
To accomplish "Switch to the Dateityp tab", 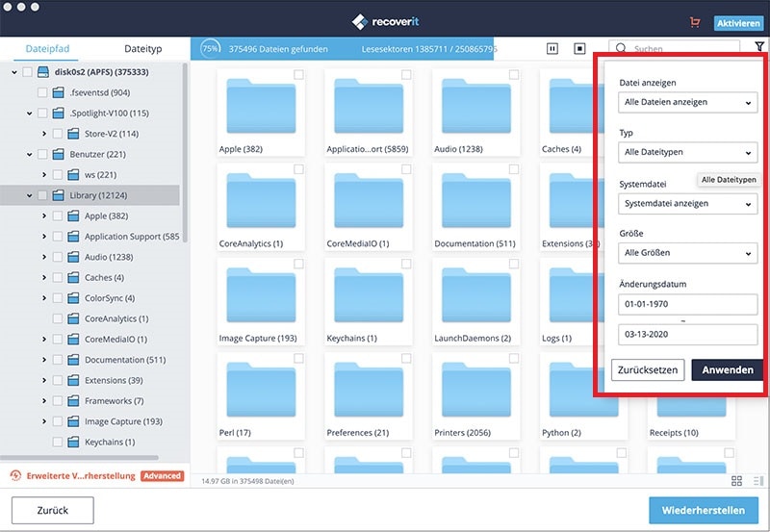I will point(142,49).
